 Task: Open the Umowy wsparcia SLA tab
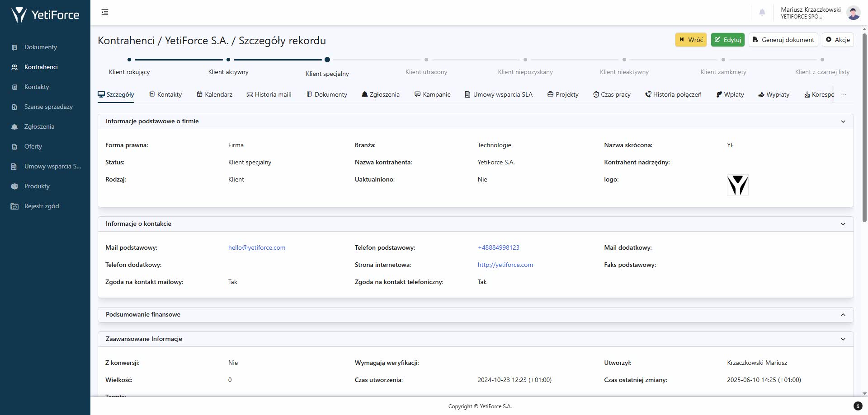pyautogui.click(x=499, y=94)
